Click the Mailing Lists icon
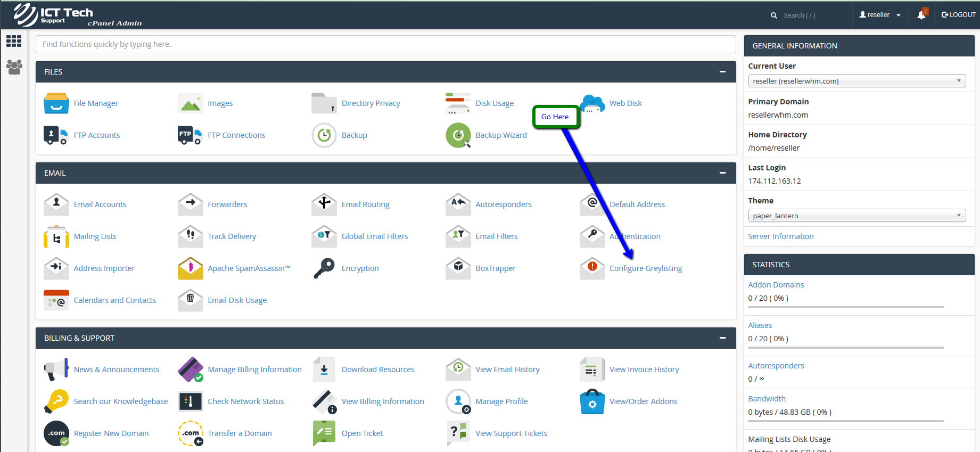The height and width of the screenshot is (452, 980). (56, 236)
